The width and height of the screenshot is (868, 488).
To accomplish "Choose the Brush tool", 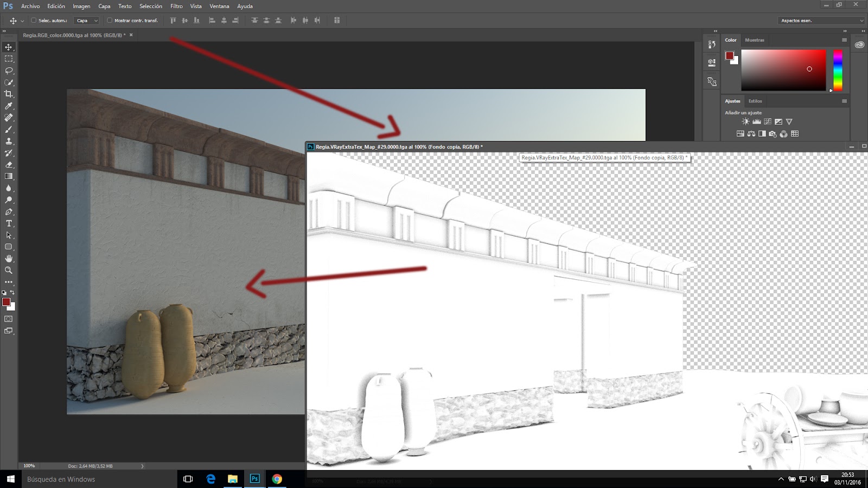I will [9, 130].
